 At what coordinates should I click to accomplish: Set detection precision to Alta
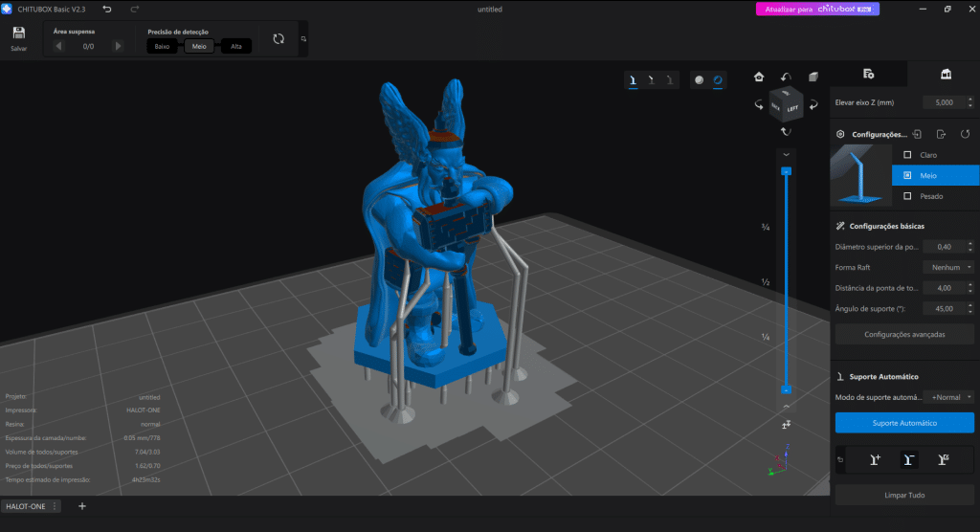(x=236, y=46)
